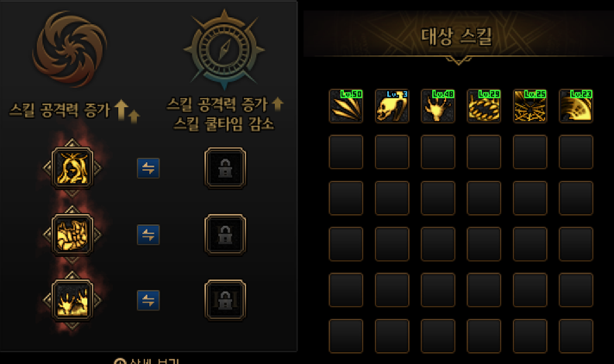This screenshot has height=364, width=614.
Task: Toggle the swap arrows beside raised hands skill
Action: [x=148, y=300]
